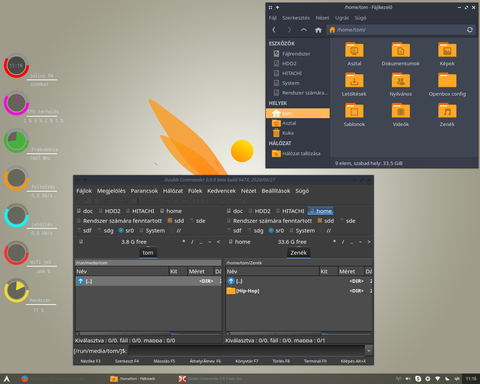Viewport: 480px width, 384px height.
Task: Click the home icon in Fájlkezelő toolbar
Action: (x=318, y=30)
